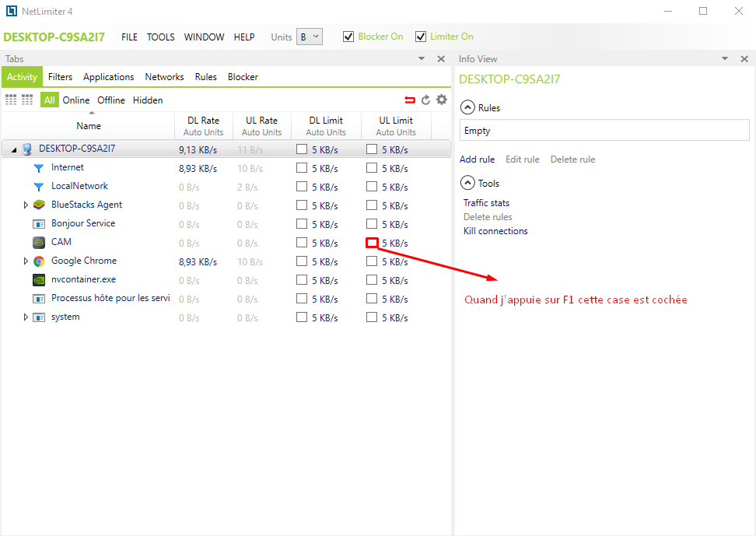Open the Tabs panel dropdown arrow
Viewport: 756px width, 536px height.
(x=422, y=58)
